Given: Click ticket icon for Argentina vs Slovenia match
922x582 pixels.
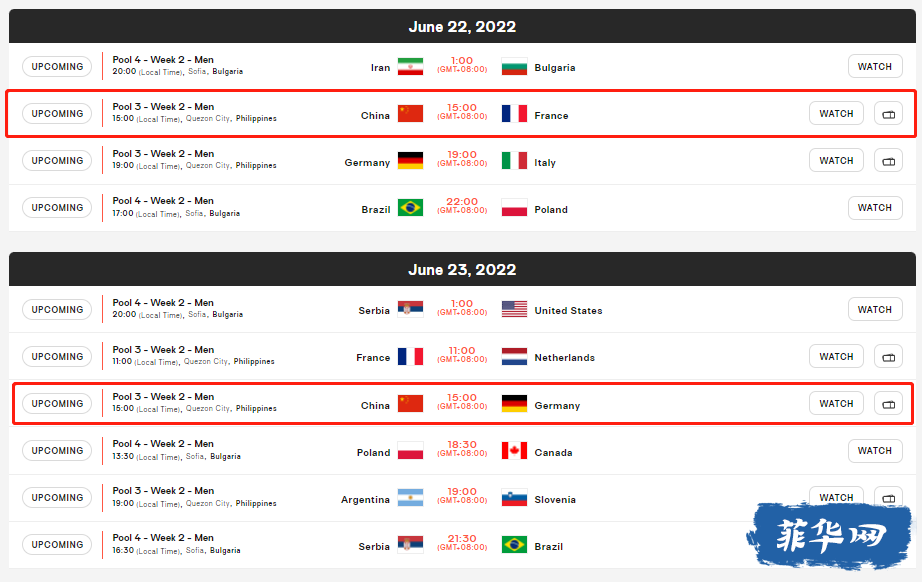Looking at the screenshot, I should [888, 497].
